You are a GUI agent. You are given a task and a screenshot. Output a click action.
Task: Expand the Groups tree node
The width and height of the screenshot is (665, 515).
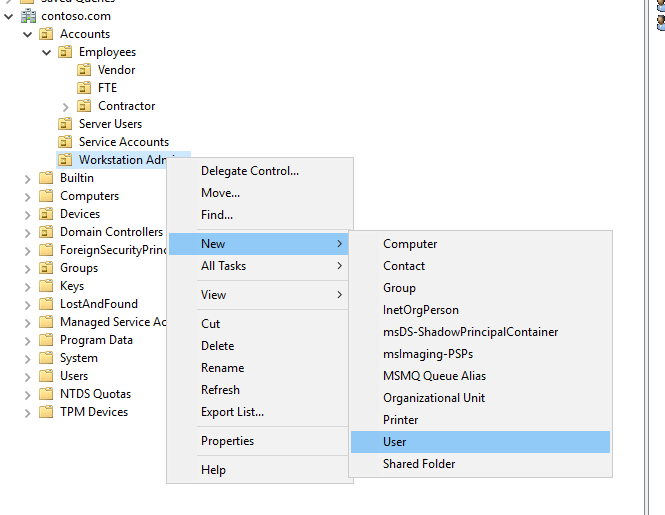pos(28,269)
